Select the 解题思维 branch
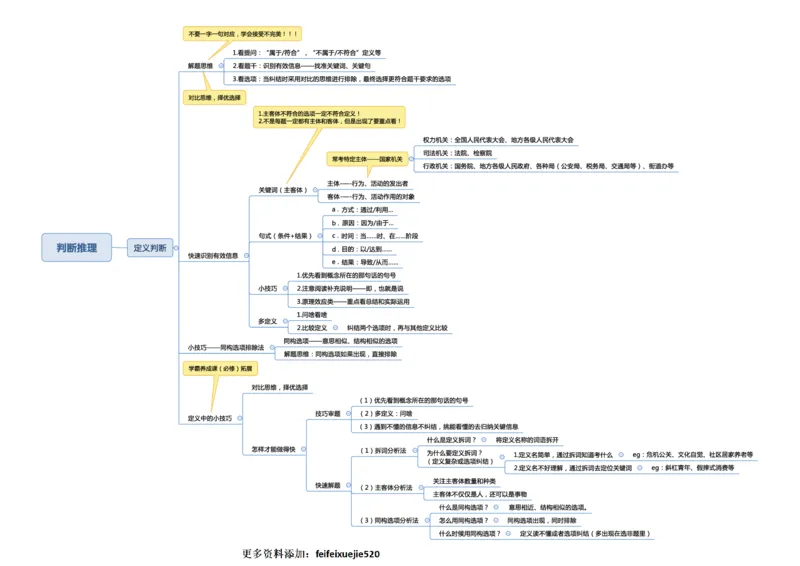 (x=202, y=65)
